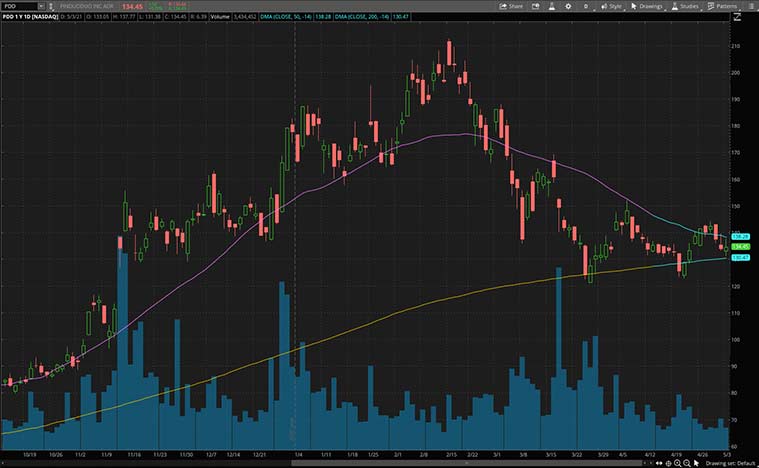Open the Drawings tools menu
Viewport: 759px width, 468px height.
(x=648, y=6)
